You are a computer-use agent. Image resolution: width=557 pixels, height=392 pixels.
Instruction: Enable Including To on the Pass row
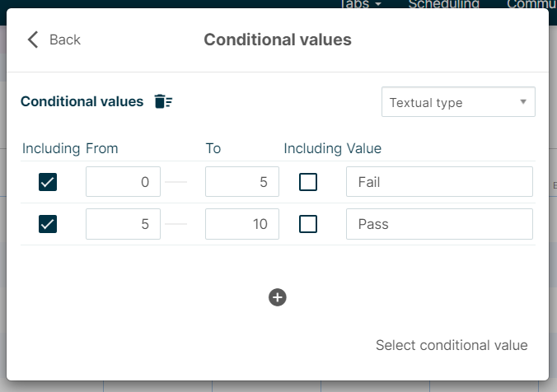click(308, 223)
